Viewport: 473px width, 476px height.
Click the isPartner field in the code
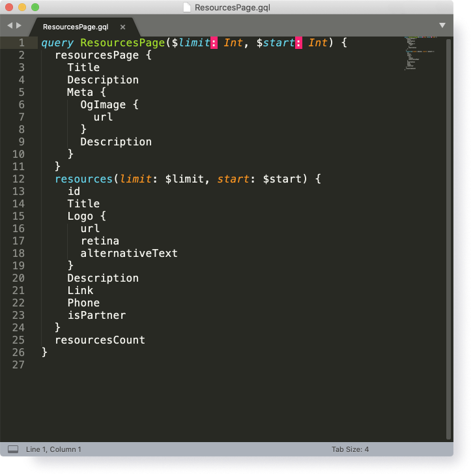96,315
